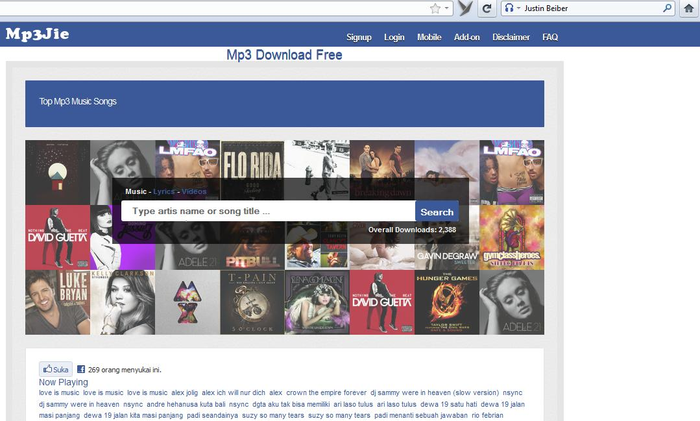The image size is (700, 421).
Task: Click the magnifier icon in the browser search box
Action: (667, 8)
